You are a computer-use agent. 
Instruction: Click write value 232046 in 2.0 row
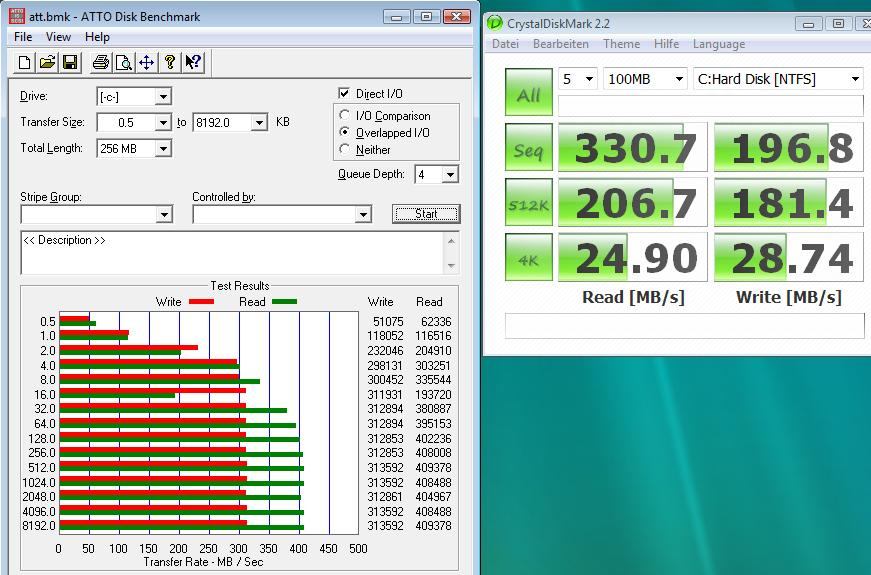386,351
